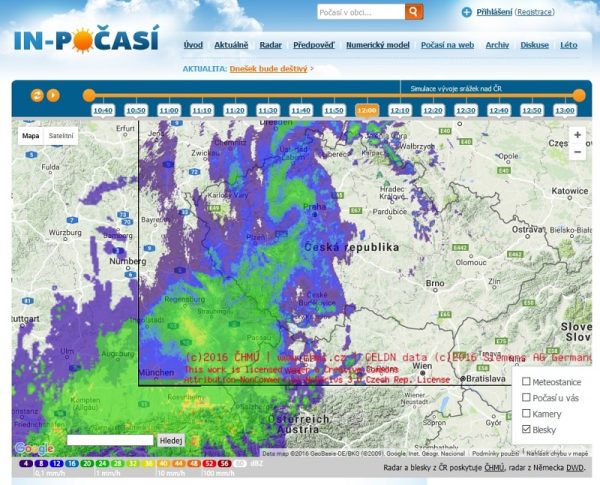Click the blue plus icon beside Přihlášení
The height and width of the screenshot is (485, 600).
pyautogui.click(x=466, y=12)
